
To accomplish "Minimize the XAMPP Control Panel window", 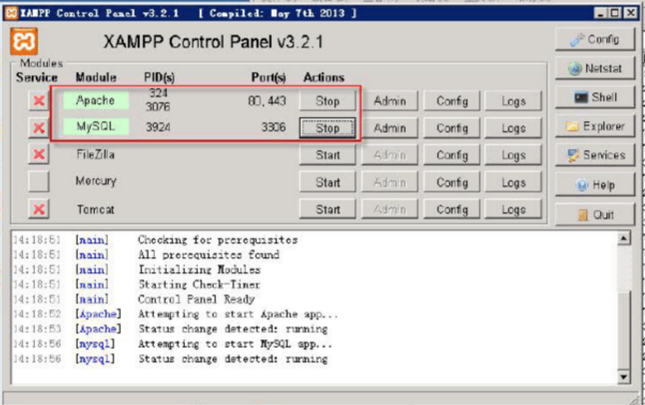I will (x=600, y=13).
